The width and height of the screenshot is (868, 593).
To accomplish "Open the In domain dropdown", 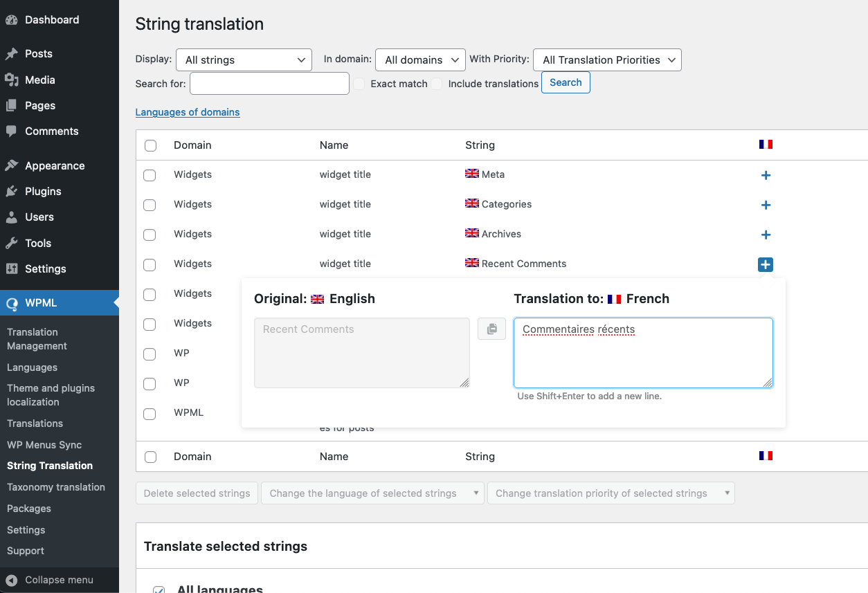I will click(420, 60).
